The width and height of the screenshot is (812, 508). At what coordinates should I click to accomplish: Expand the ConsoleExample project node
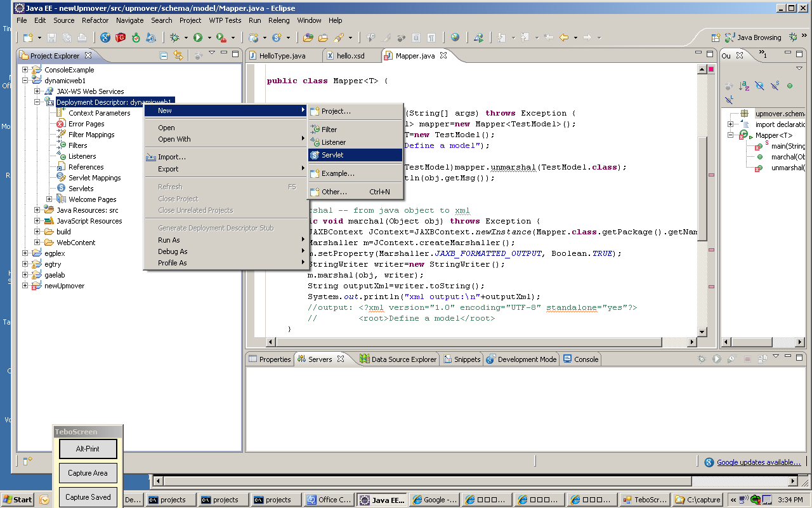[x=25, y=70]
